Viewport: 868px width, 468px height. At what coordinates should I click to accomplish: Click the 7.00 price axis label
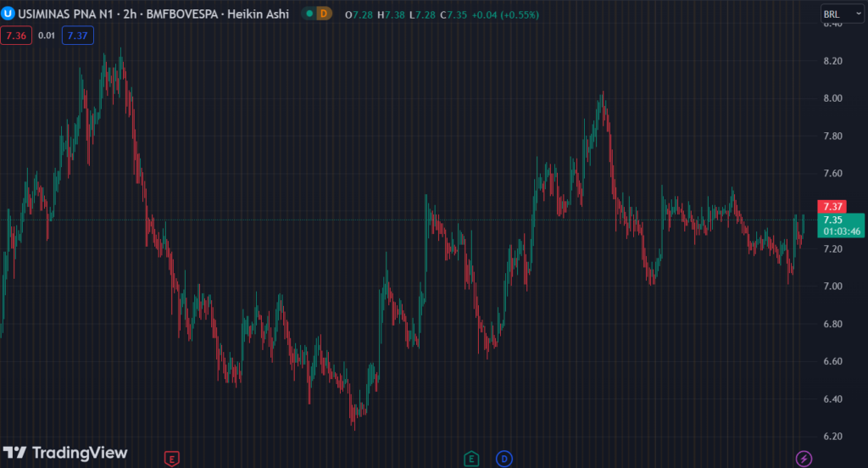pos(832,287)
